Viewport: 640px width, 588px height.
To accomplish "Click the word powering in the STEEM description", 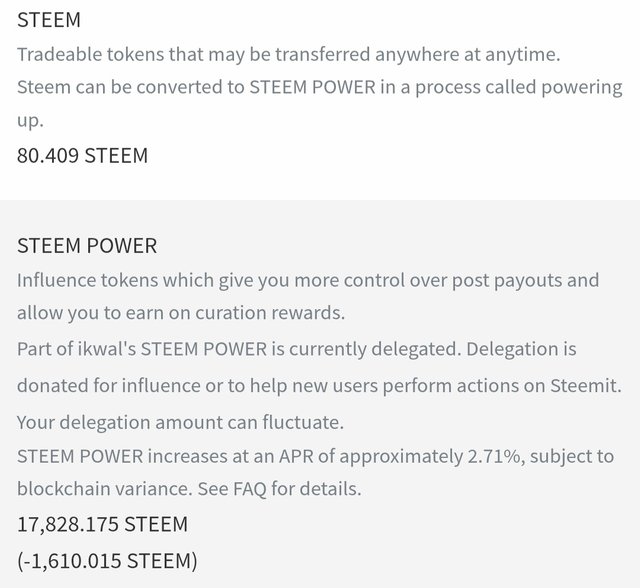I will 582,87.
